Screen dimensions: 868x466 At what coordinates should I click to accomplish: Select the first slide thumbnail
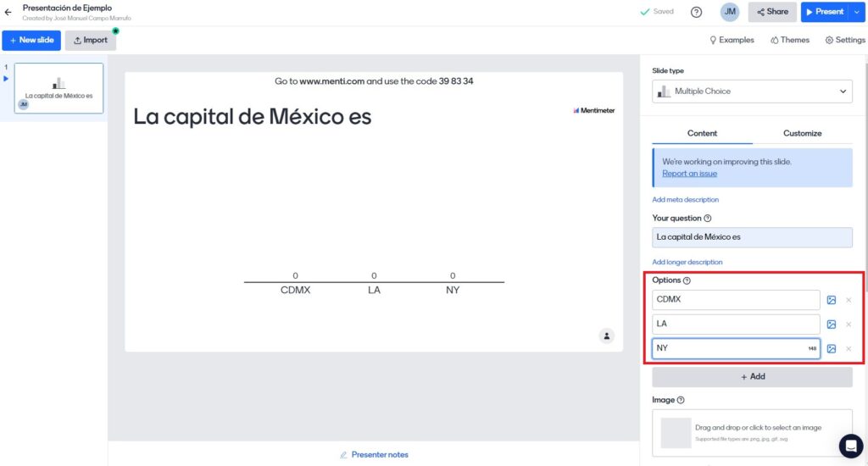point(58,88)
